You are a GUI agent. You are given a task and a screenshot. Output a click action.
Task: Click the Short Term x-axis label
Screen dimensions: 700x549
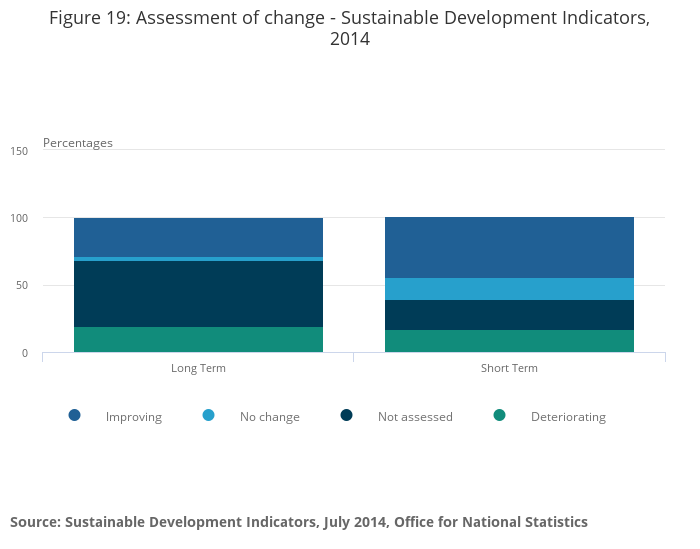point(509,368)
